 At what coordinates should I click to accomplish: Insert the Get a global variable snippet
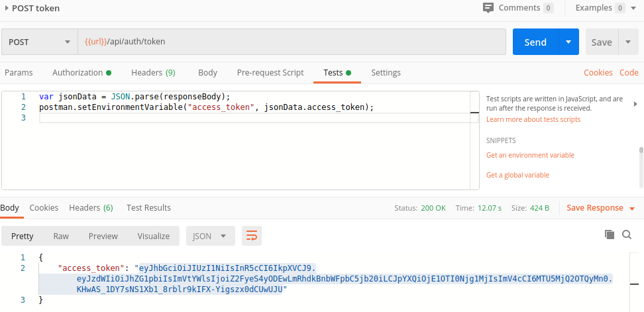[x=517, y=175]
